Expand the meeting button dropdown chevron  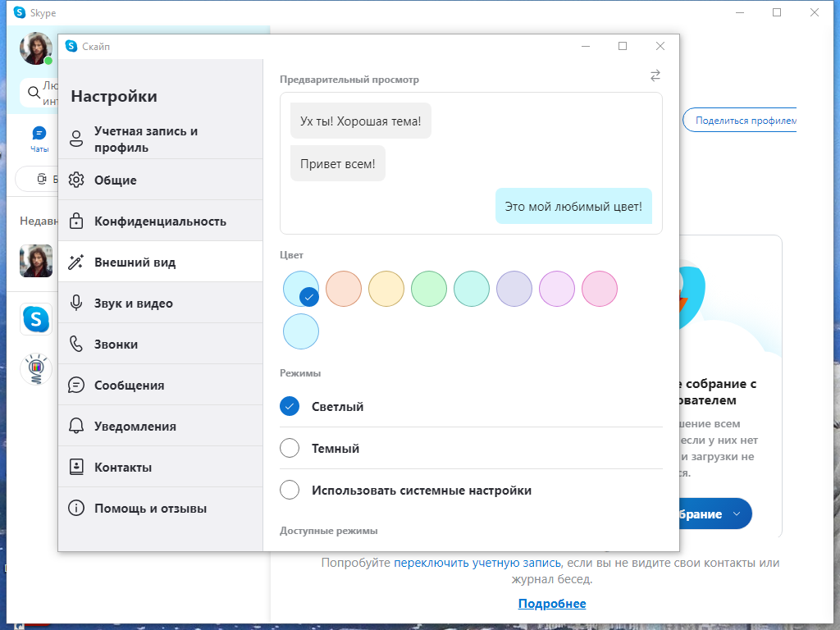pyautogui.click(x=737, y=514)
